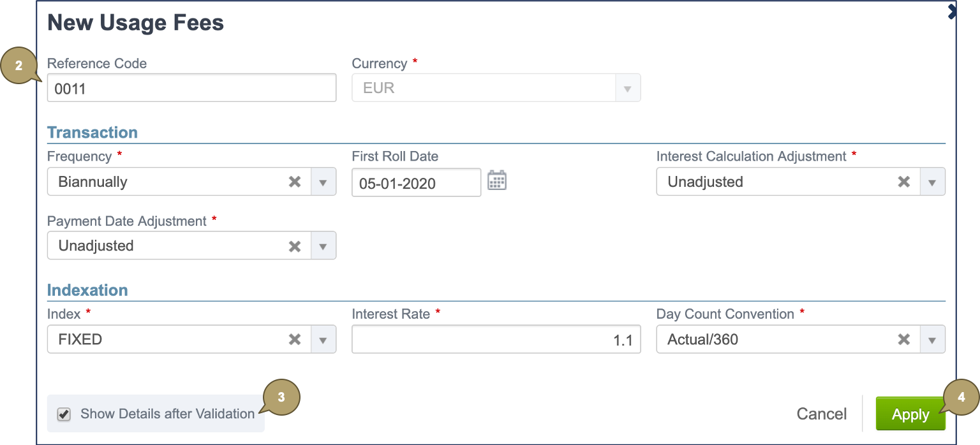
Task: Open the Index dropdown list
Action: (323, 340)
